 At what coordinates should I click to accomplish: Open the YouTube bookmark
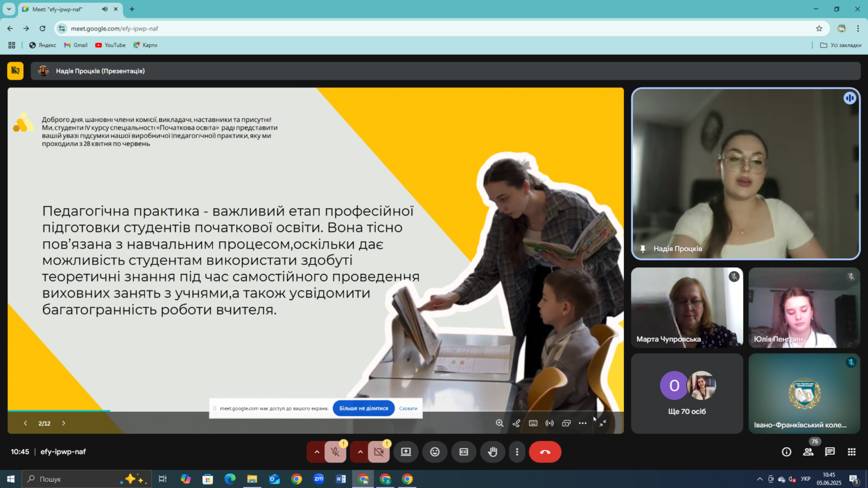click(x=110, y=45)
